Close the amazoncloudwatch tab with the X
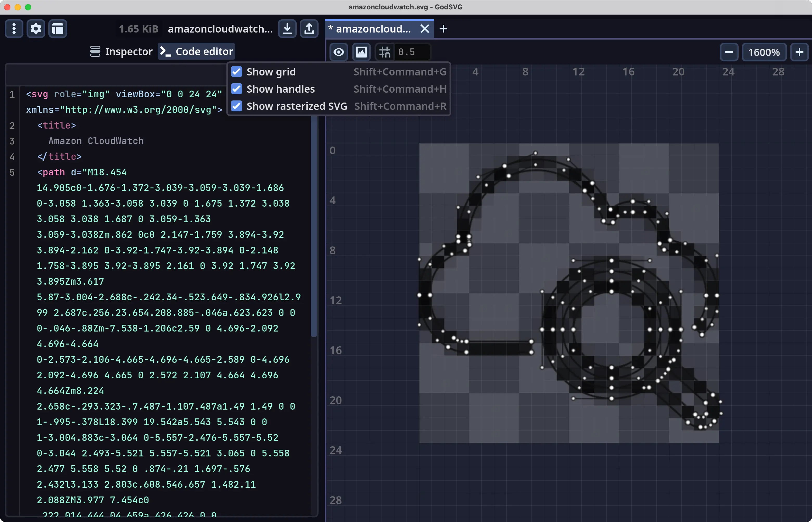812x522 pixels. (x=424, y=29)
